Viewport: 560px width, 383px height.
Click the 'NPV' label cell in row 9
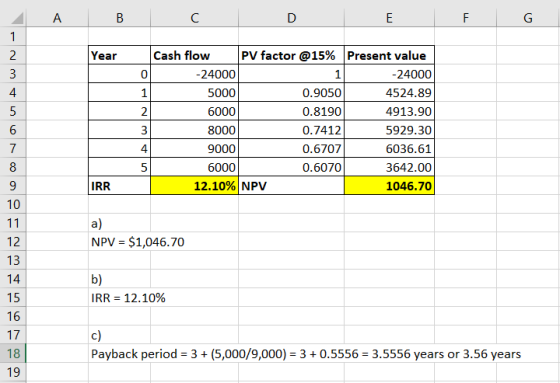[291, 186]
